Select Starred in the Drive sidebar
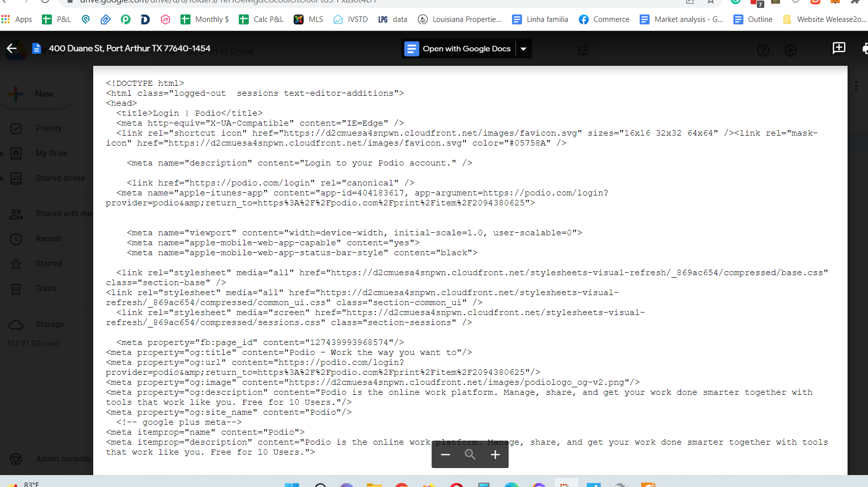Screen dimensions: 868x487 click(x=49, y=264)
